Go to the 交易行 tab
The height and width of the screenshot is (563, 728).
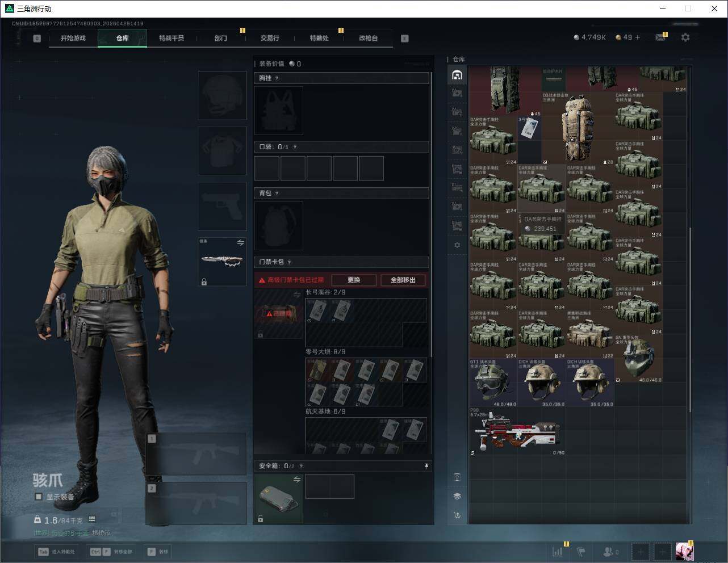point(270,38)
